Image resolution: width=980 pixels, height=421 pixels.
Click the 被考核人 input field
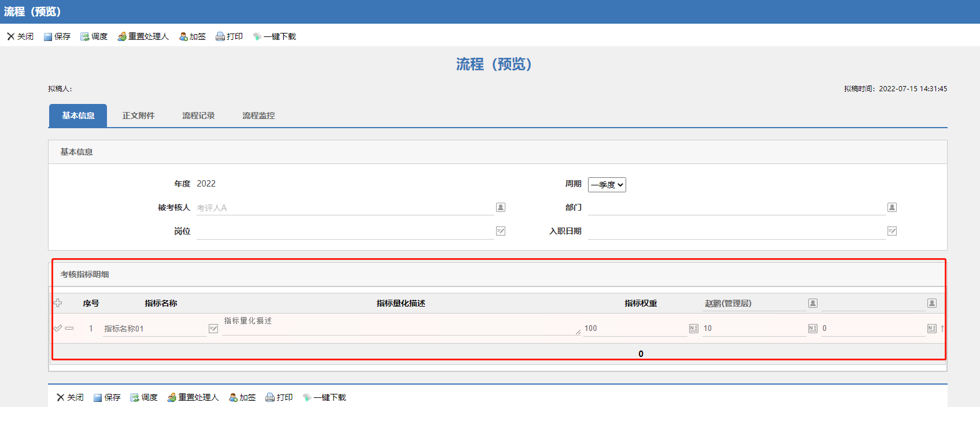345,208
